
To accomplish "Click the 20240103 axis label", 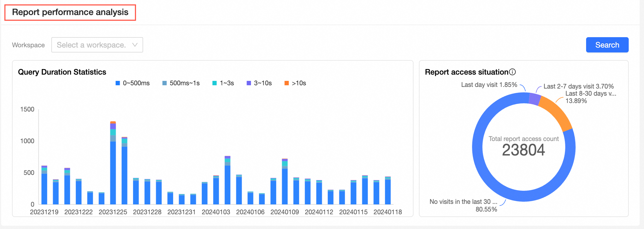I will point(216,212).
